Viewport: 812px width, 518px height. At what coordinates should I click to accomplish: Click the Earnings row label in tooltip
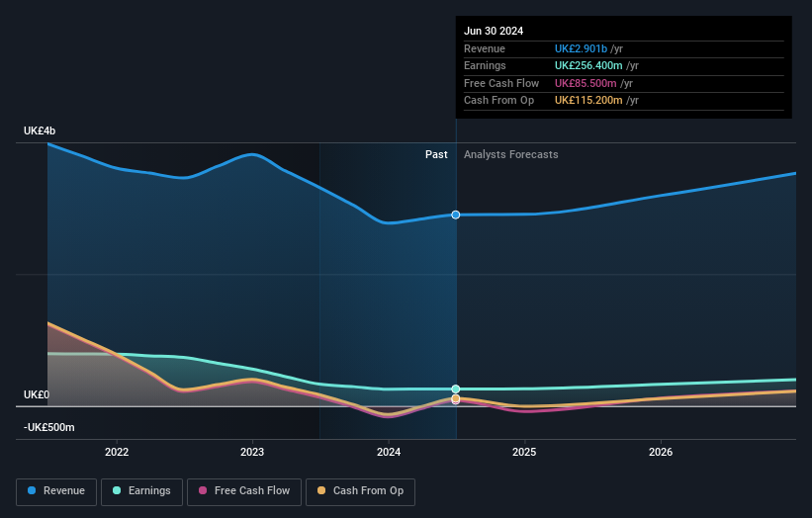pos(485,65)
